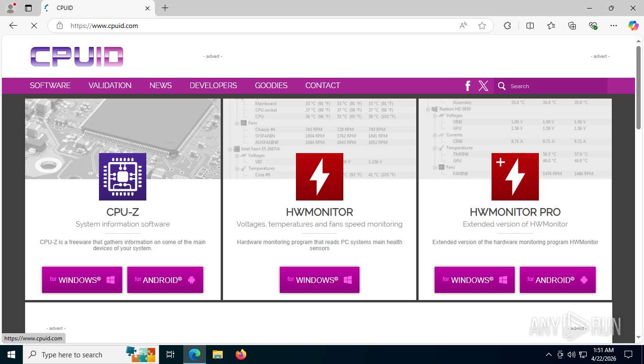
Task: Open the volume control tray icon
Action: 572,355
